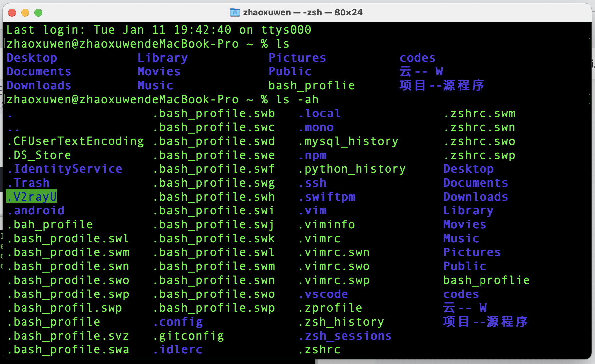Click the Terminal folder icon in title bar
The image size is (595, 364).
click(x=235, y=12)
